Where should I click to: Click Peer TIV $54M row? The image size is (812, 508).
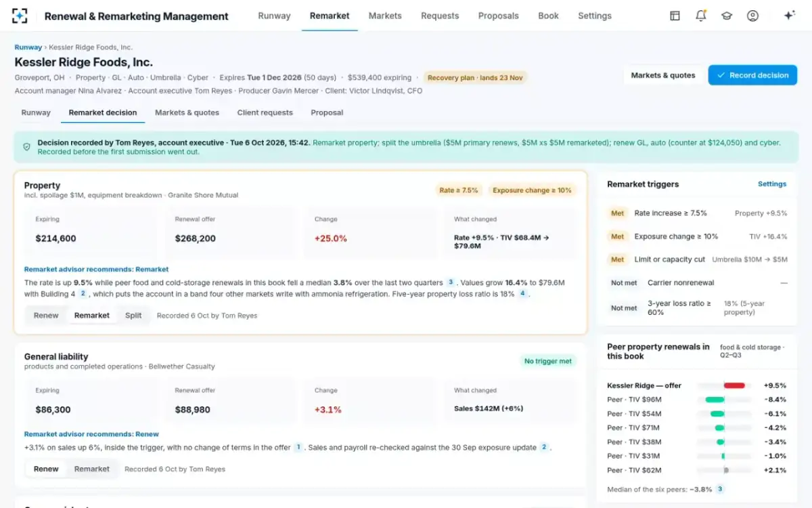[698, 414]
